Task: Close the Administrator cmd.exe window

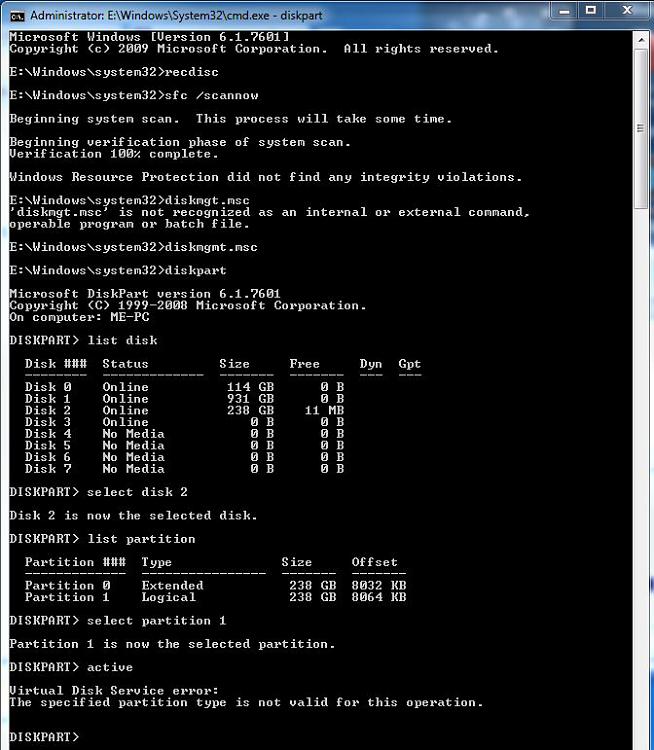Action: click(627, 11)
